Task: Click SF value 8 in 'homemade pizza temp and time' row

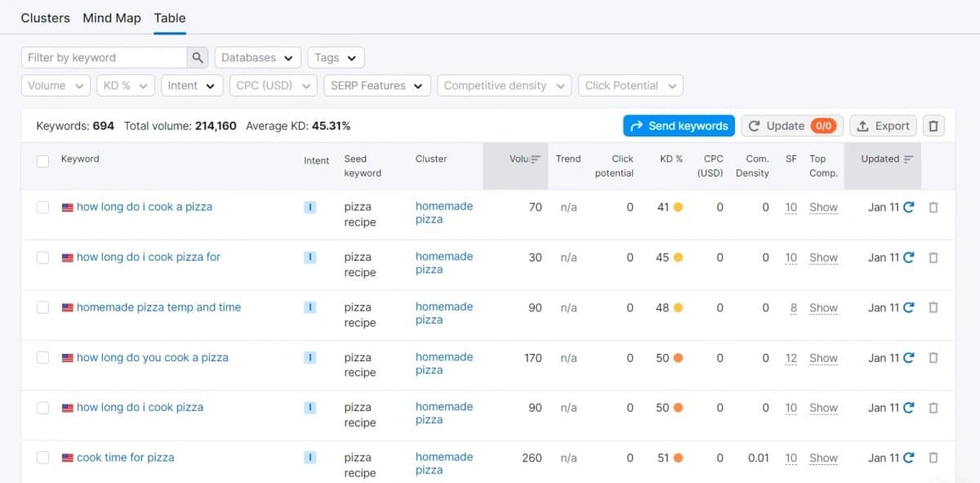Action: click(x=794, y=308)
